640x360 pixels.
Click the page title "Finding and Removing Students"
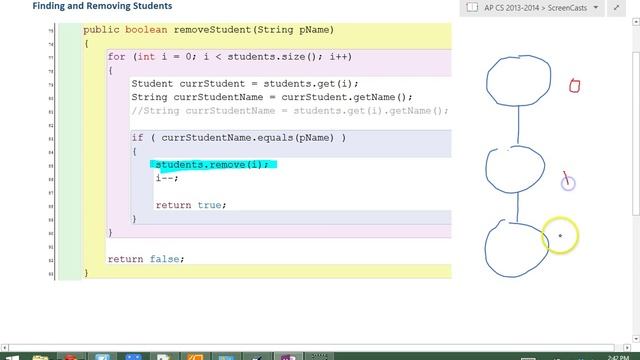[x=102, y=6]
